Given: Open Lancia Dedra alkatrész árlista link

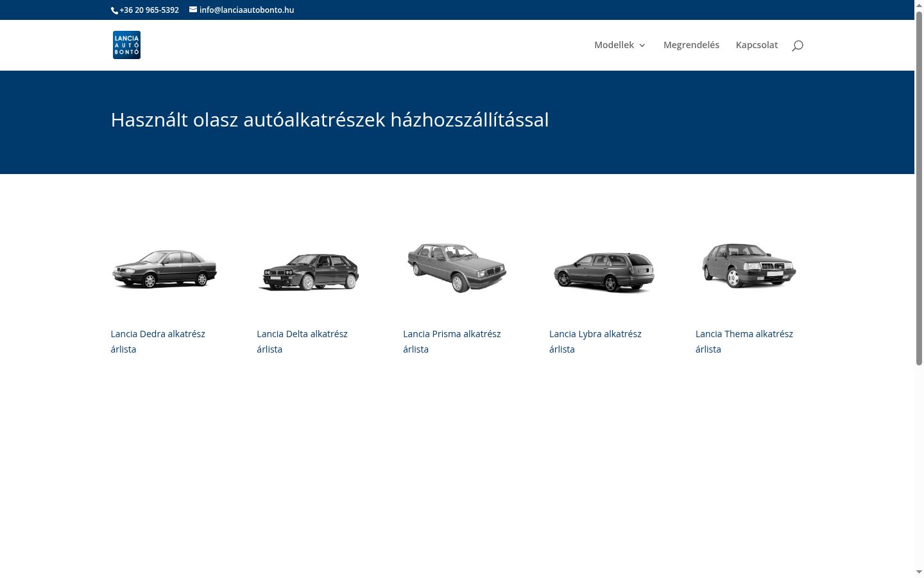Looking at the screenshot, I should click(x=158, y=342).
